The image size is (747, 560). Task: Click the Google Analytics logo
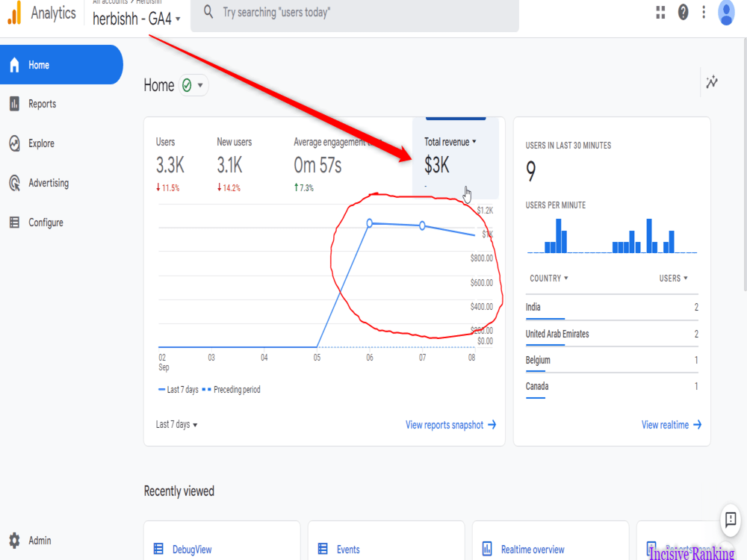[x=15, y=13]
